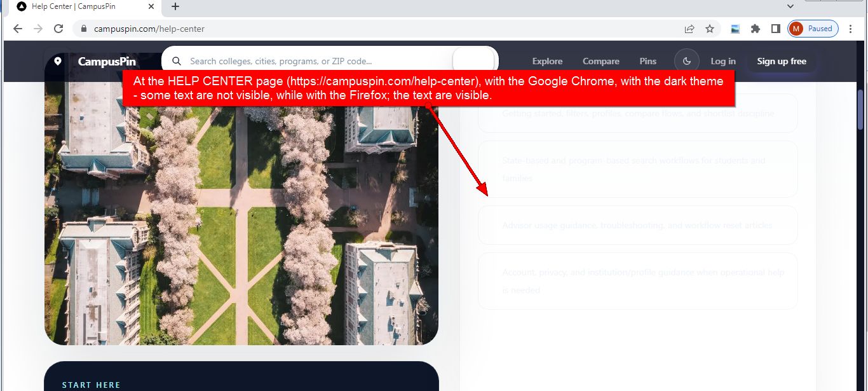Open the Chrome side panel icon
The height and width of the screenshot is (391, 868).
tap(776, 29)
